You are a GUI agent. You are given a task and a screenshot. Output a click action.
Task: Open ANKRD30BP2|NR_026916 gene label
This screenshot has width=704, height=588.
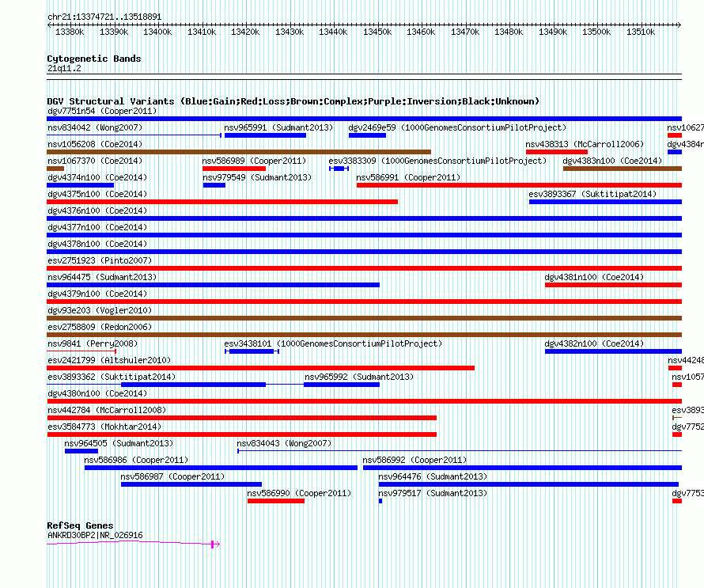(95, 535)
